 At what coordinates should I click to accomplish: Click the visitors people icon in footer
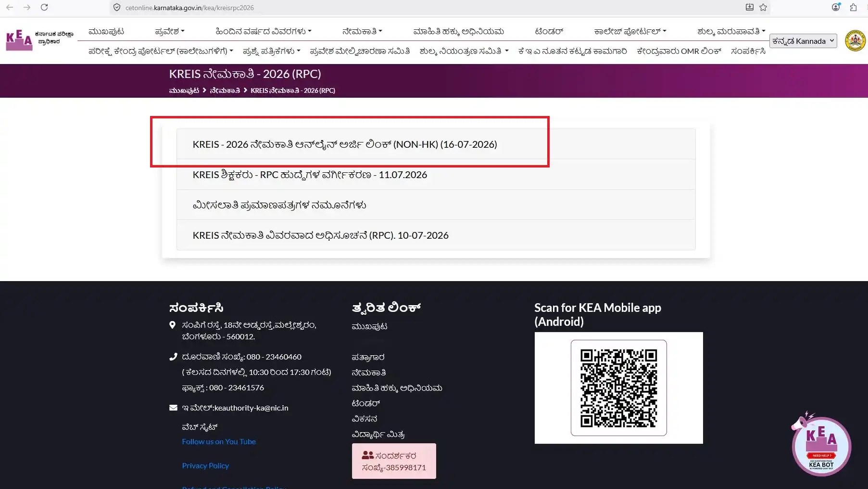(368, 455)
